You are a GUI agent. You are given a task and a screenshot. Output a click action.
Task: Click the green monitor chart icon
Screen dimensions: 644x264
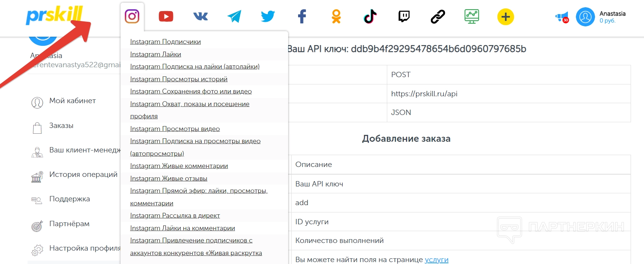(x=472, y=16)
